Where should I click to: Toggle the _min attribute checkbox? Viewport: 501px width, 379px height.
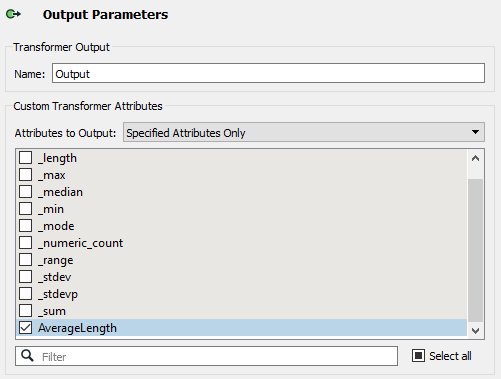[25, 209]
